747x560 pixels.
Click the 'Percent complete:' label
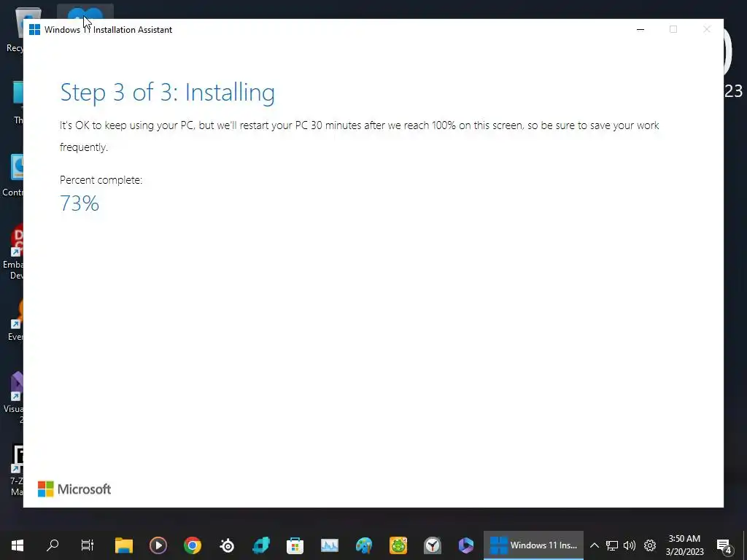pos(101,180)
